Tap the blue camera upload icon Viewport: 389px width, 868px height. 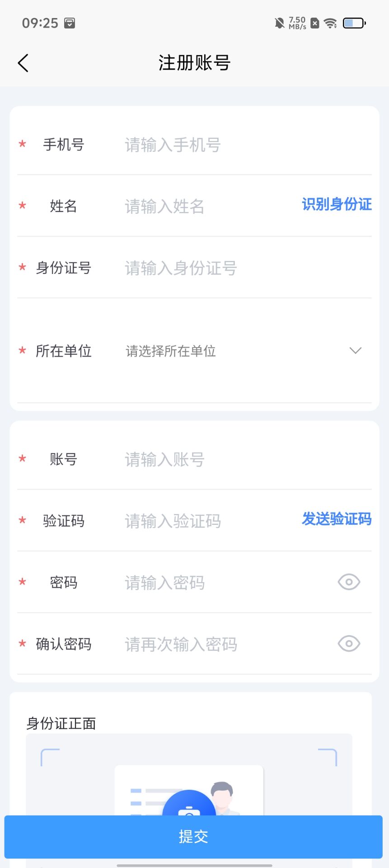tap(189, 807)
